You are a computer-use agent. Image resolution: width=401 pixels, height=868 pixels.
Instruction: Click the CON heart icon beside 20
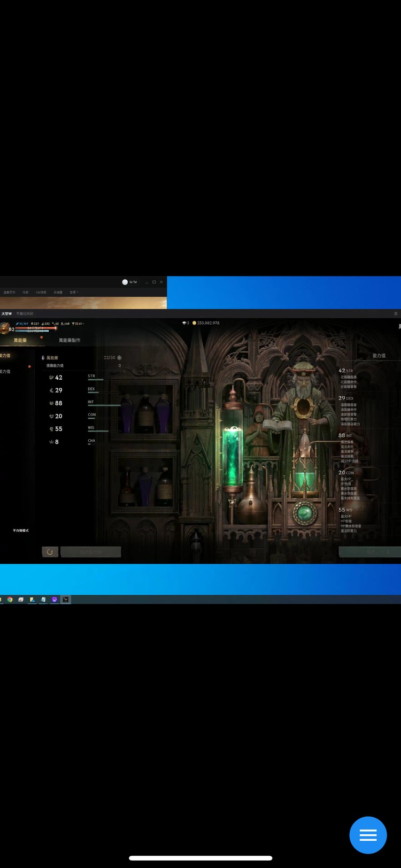point(51,416)
